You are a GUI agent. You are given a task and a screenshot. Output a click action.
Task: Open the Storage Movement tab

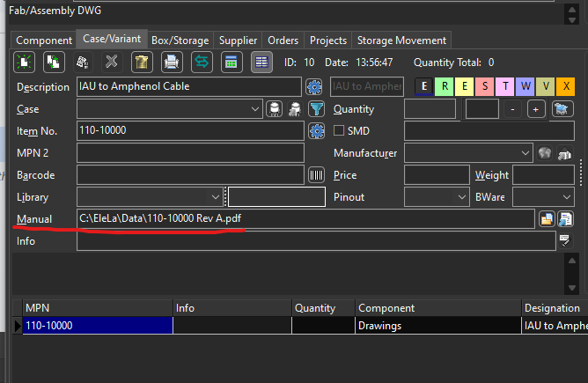pos(401,41)
